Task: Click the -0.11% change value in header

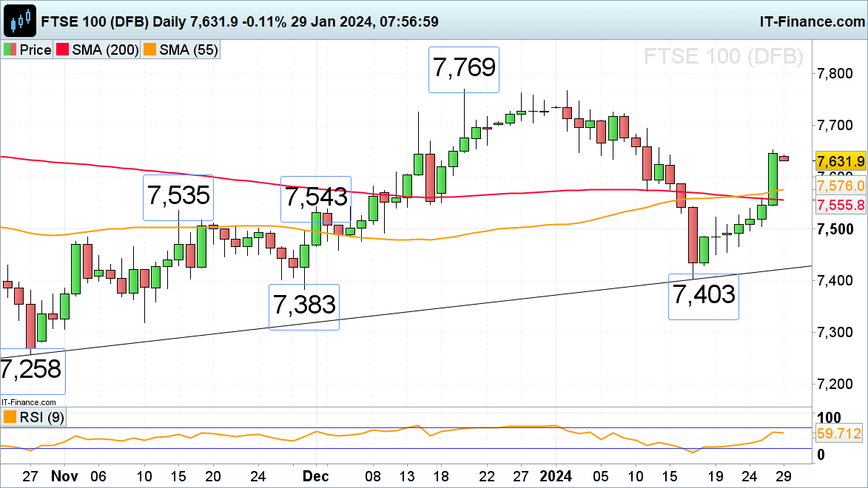Action: [x=264, y=21]
